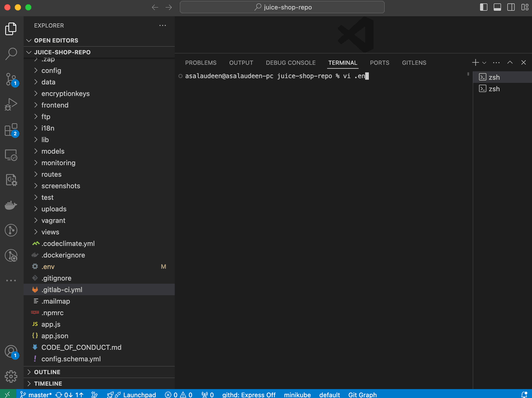Screen dimensions: 532x398
Task: Toggle Express Off via the githd status item
Action: (249, 394)
